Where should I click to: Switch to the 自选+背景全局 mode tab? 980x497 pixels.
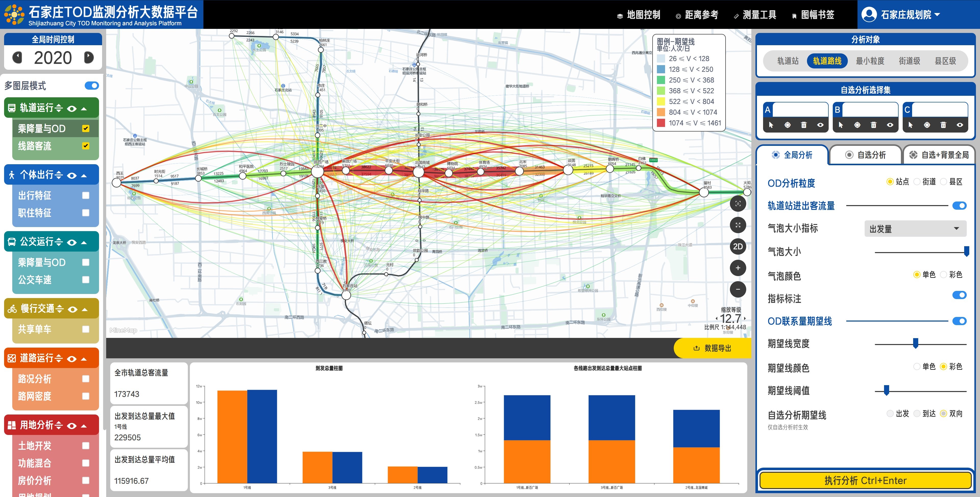click(x=939, y=155)
